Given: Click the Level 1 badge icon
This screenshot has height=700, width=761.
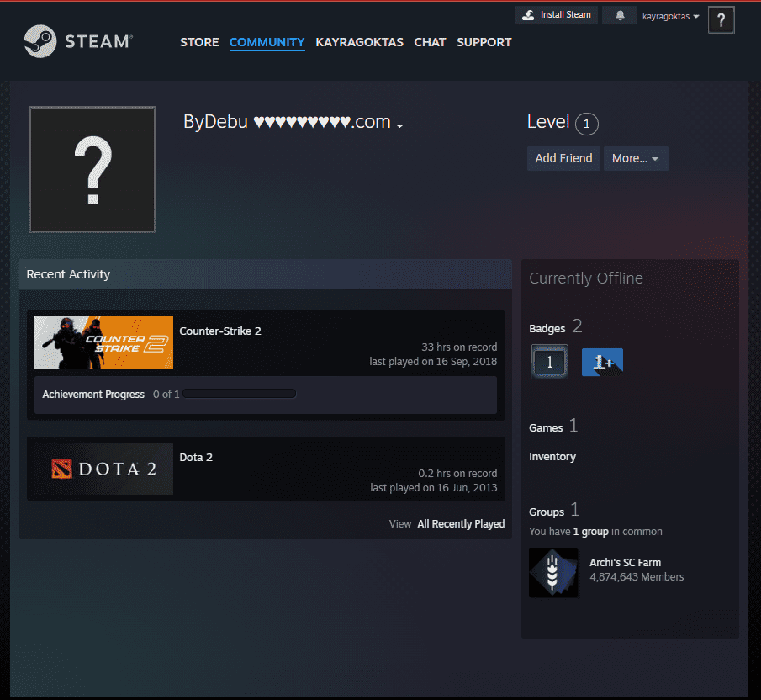Looking at the screenshot, I should 549,362.
